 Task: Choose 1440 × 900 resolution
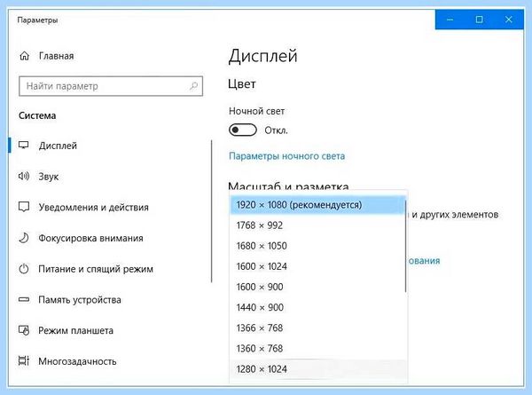click(x=317, y=307)
